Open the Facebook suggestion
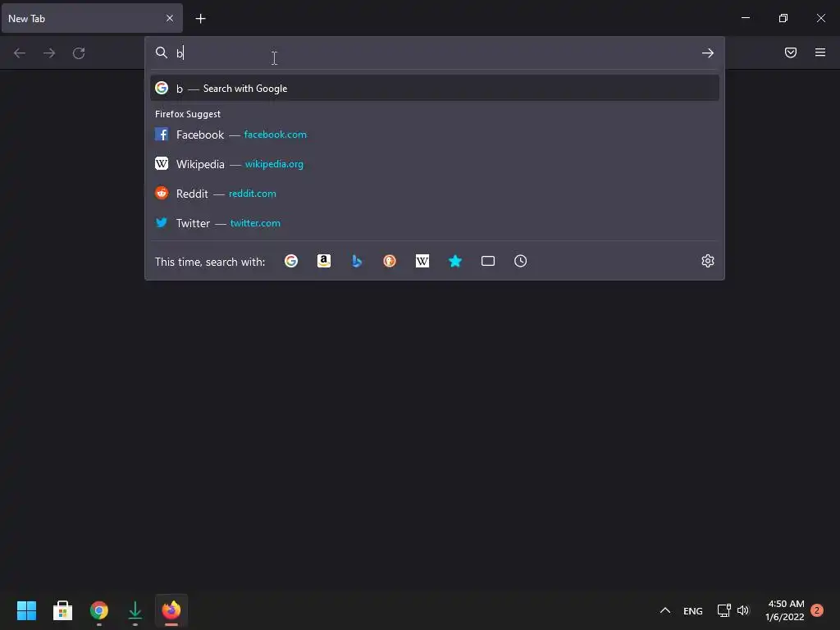This screenshot has height=630, width=840. pos(435,135)
